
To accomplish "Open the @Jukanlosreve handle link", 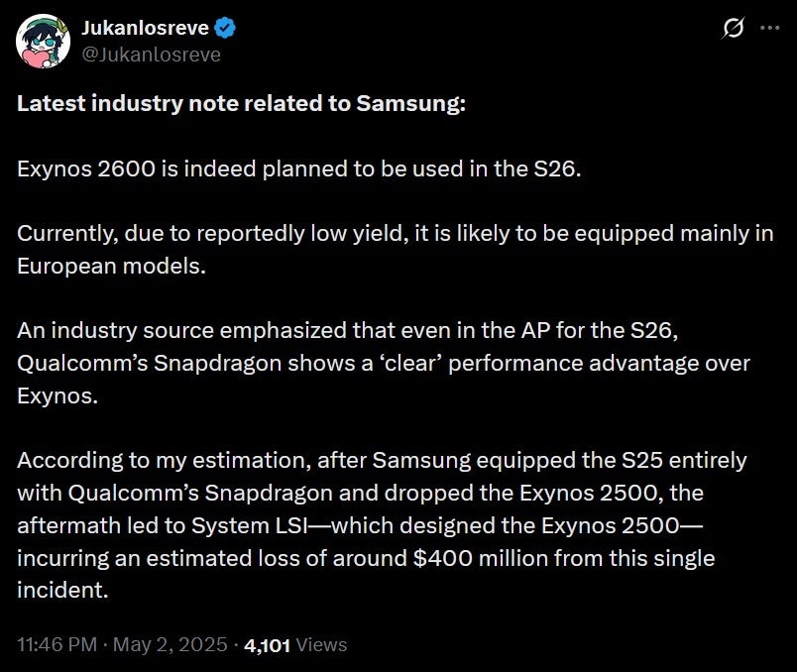I will [x=151, y=55].
